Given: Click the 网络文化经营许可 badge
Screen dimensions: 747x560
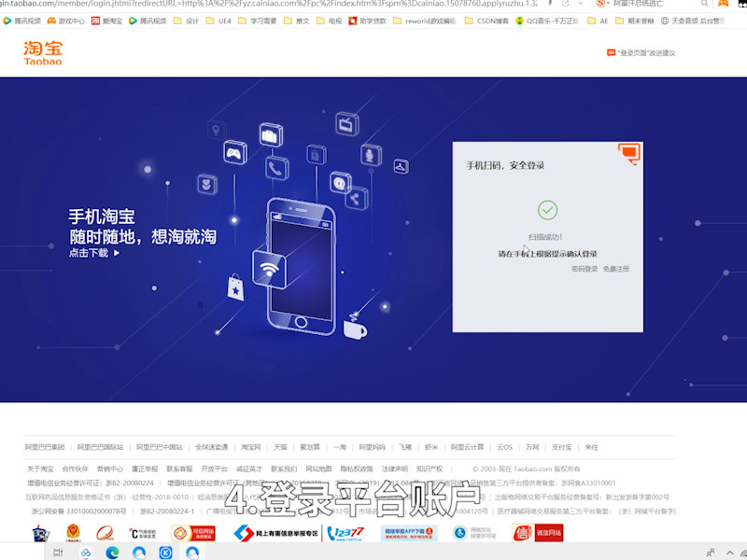Looking at the screenshot, I should (x=474, y=533).
